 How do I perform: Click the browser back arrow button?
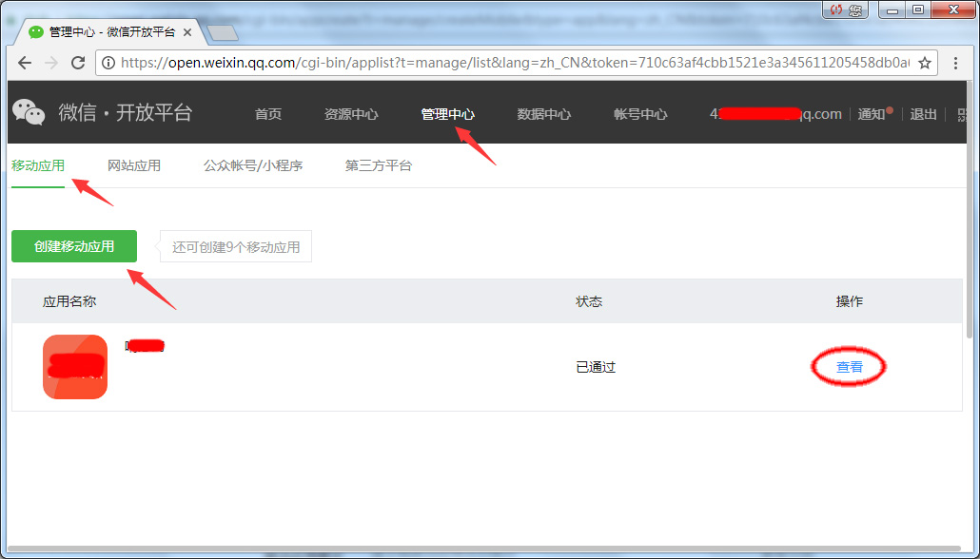[x=25, y=63]
